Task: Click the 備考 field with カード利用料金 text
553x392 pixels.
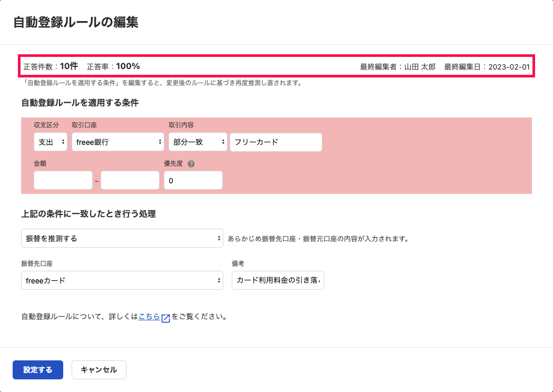Action: click(x=278, y=280)
